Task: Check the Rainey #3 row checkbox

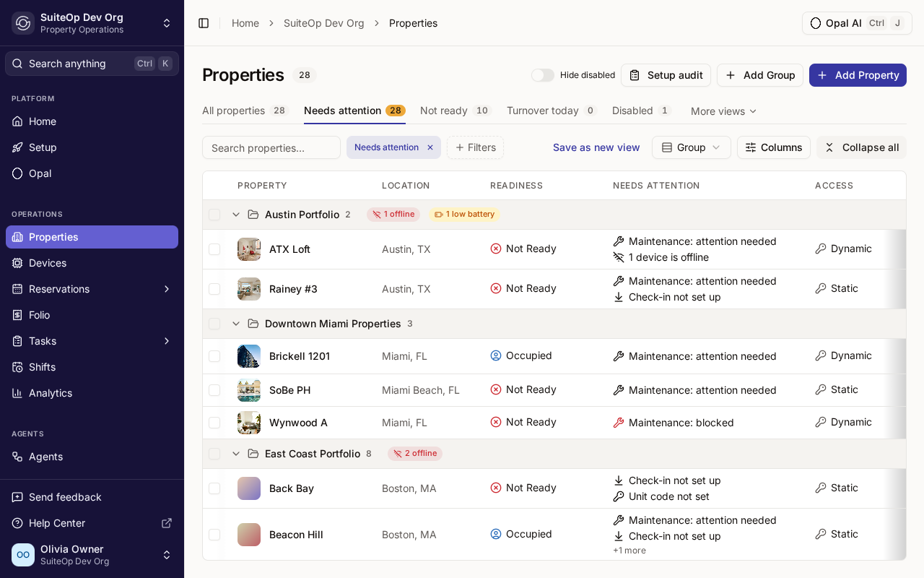Action: click(214, 289)
